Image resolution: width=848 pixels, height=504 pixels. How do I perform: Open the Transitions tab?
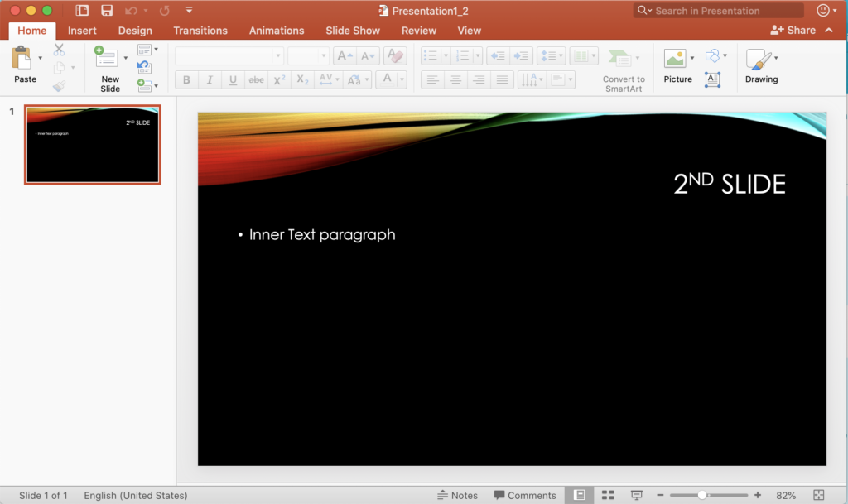click(200, 31)
